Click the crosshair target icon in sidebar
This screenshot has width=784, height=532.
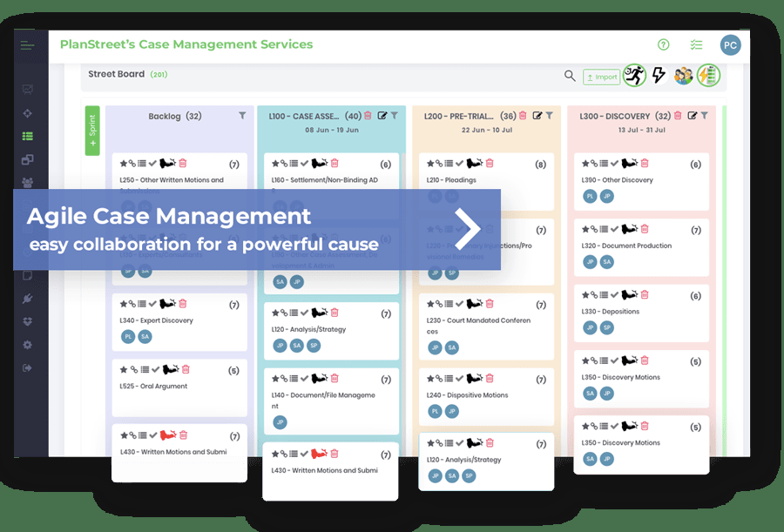click(28, 113)
